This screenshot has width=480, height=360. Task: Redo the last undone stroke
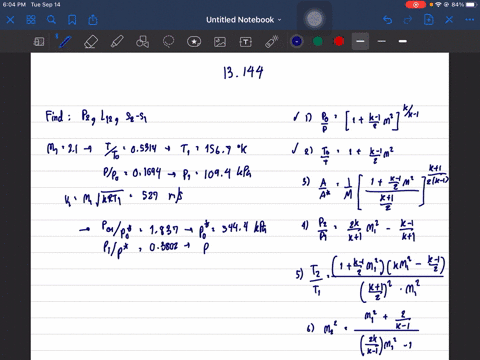click(408, 20)
